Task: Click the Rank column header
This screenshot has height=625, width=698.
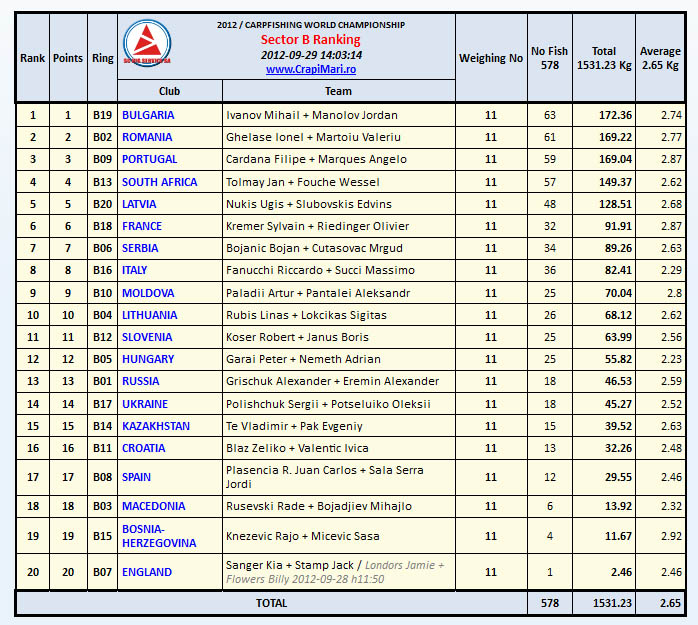Action: click(x=32, y=58)
